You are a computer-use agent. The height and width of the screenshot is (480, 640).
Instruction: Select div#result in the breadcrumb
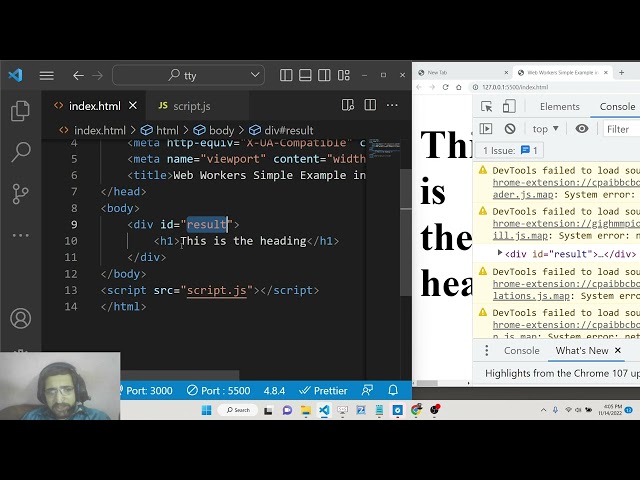tap(289, 131)
